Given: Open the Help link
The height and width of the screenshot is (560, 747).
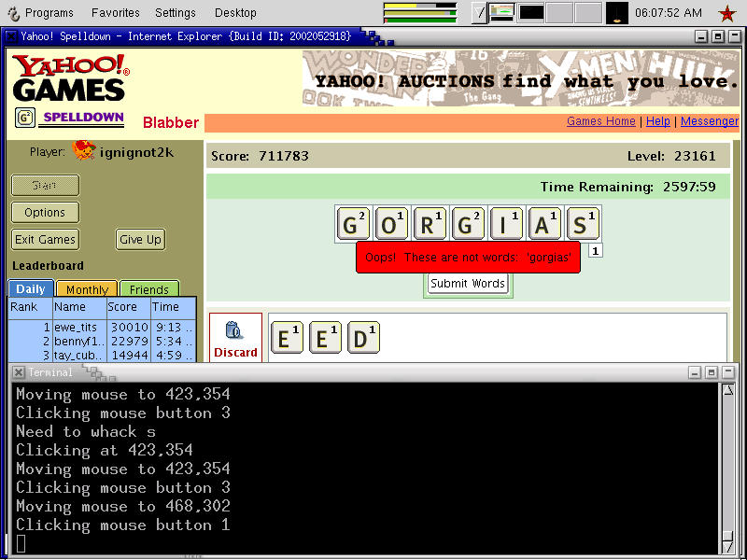Looking at the screenshot, I should coord(658,121).
